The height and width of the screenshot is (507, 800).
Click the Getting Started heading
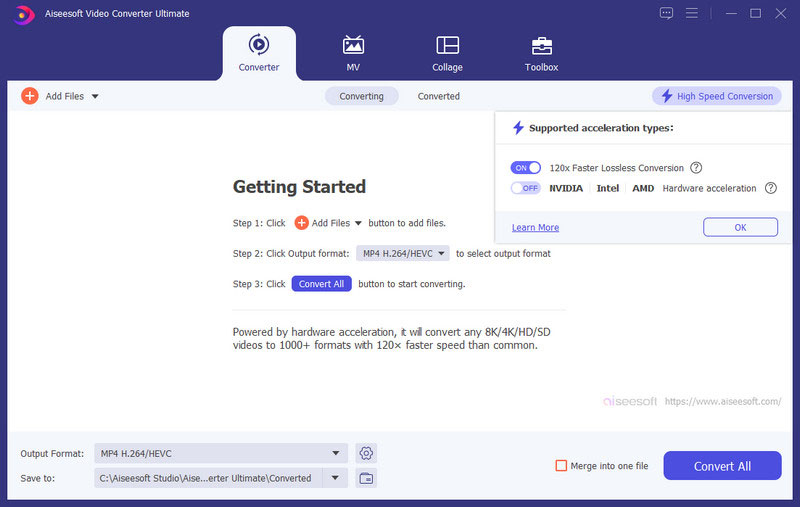299,187
